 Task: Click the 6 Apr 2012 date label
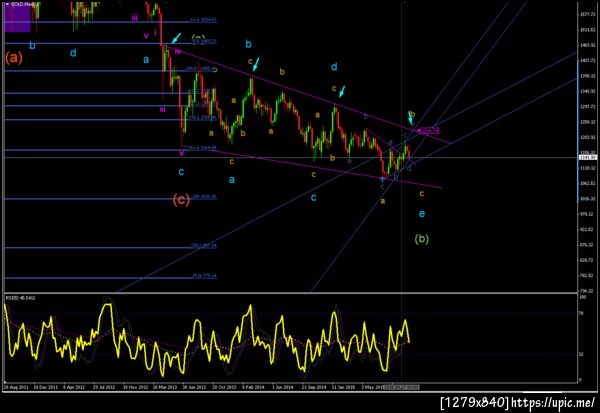coord(74,387)
